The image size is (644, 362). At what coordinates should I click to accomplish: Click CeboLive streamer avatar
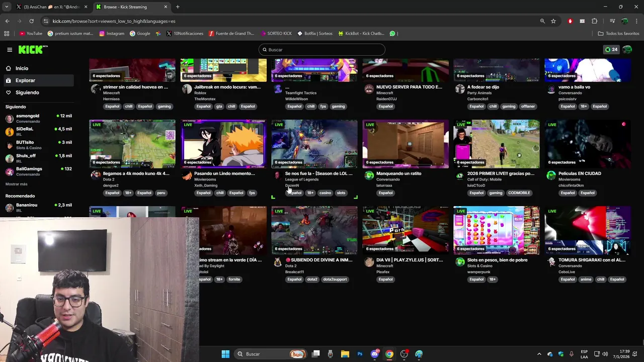[551, 262]
